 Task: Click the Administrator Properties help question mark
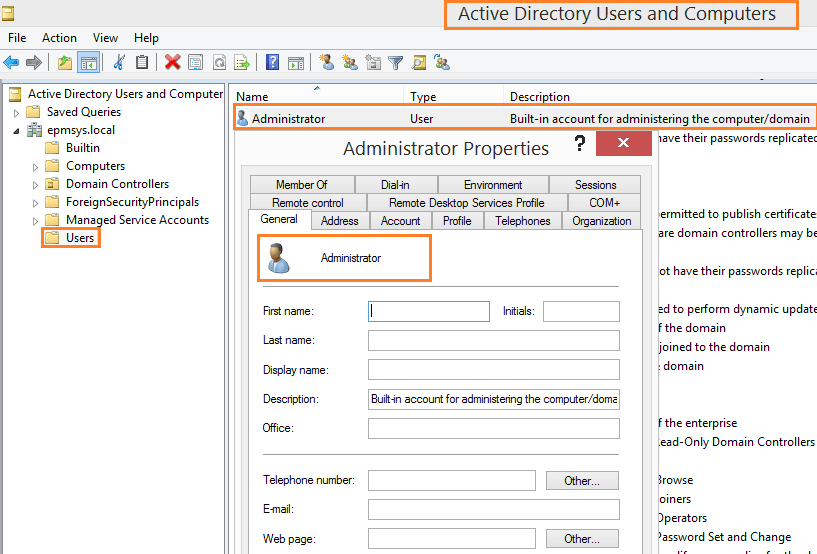tap(579, 143)
